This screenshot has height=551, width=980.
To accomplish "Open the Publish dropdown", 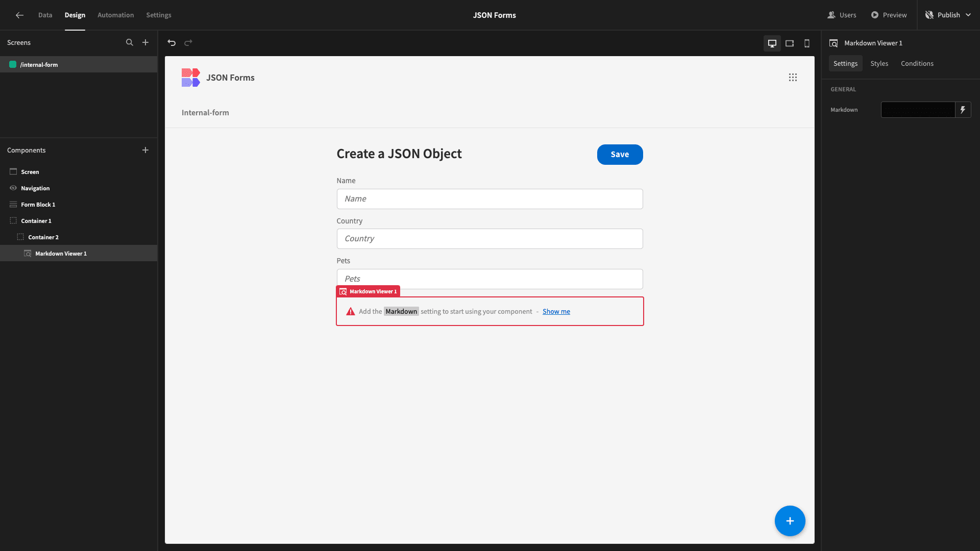I will 948,15.
